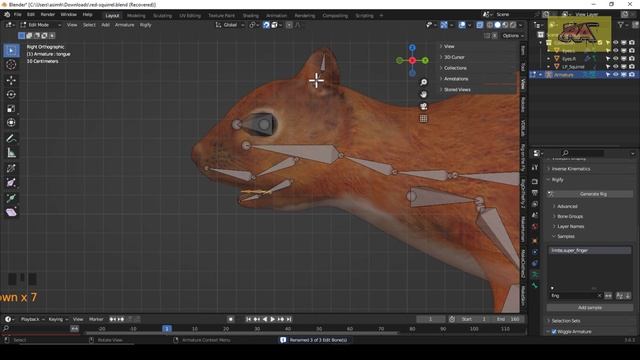Viewport: 640px width, 360px height.
Task: Select the Roll tool
Action: pyautogui.click(x=11, y=168)
